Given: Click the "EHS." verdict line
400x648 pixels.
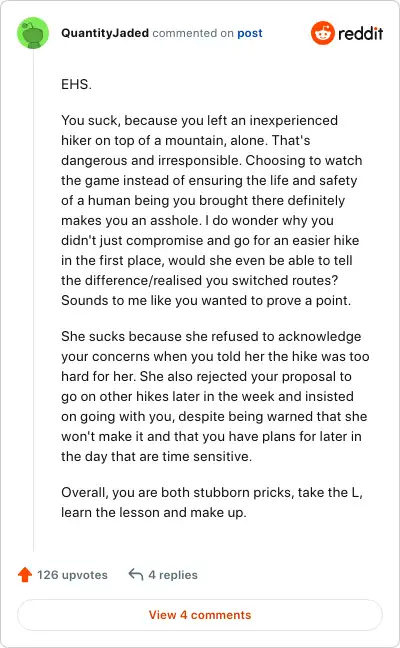Looking at the screenshot, I should tap(76, 84).
